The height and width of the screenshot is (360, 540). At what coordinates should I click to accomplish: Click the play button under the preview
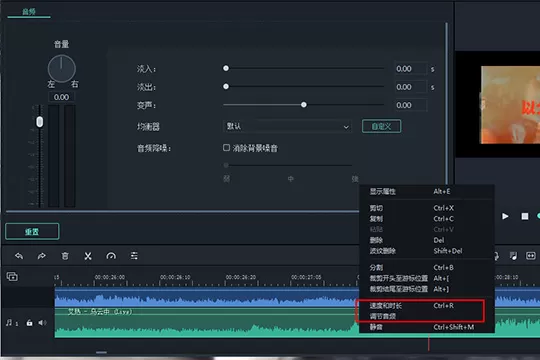(x=505, y=216)
